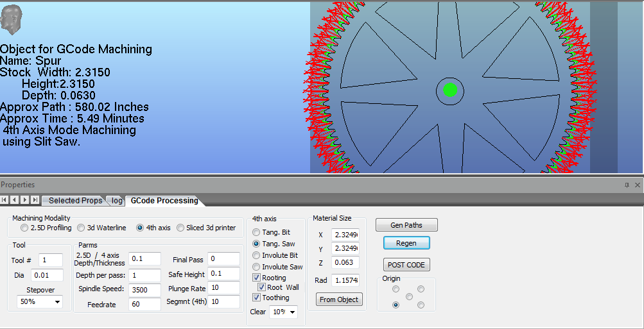Screen dimensions: 644x329
Task: Click the previous tab arrow icon
Action: point(15,200)
